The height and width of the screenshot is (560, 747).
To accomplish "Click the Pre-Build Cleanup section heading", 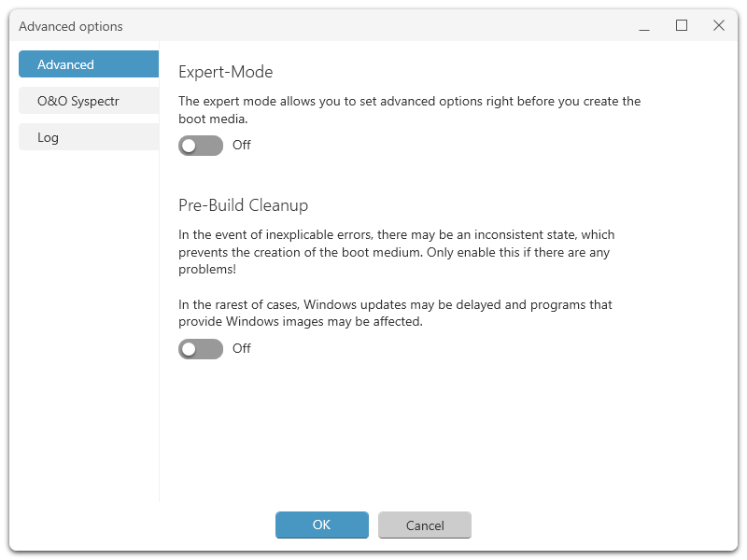I will coord(243,205).
